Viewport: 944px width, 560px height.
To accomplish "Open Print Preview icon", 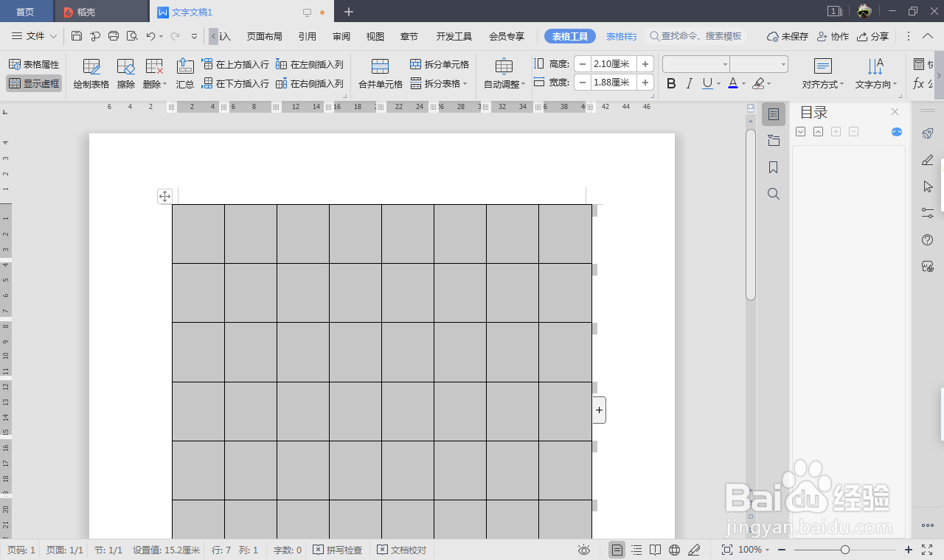I will [x=132, y=35].
